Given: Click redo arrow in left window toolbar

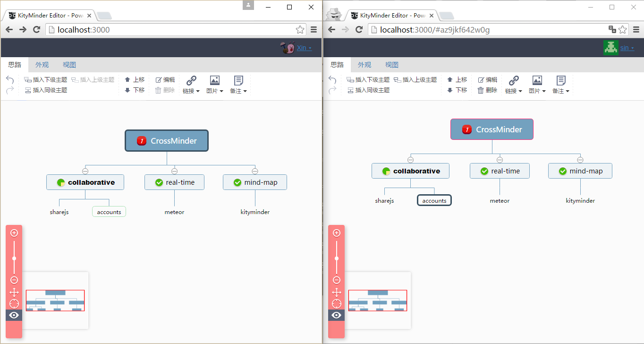Looking at the screenshot, I should [x=10, y=90].
